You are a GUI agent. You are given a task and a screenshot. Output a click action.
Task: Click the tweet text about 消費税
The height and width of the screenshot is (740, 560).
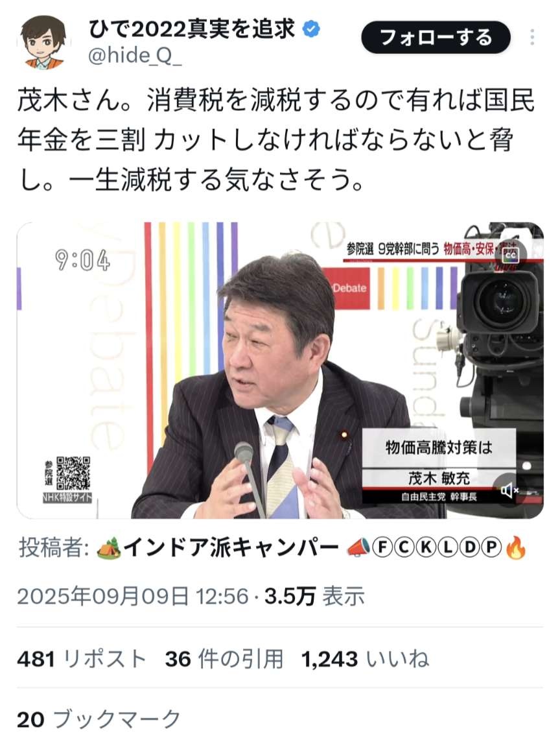pos(276,140)
